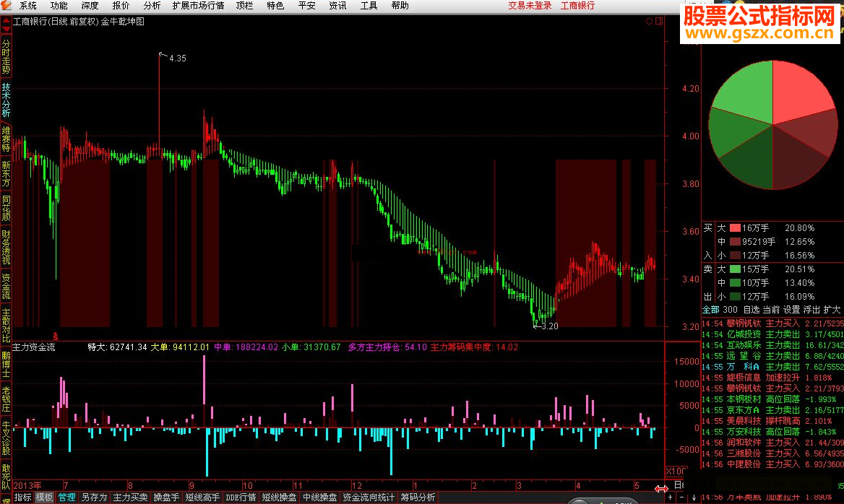Click the plus zoom-in button at the bottom right

click(670, 498)
